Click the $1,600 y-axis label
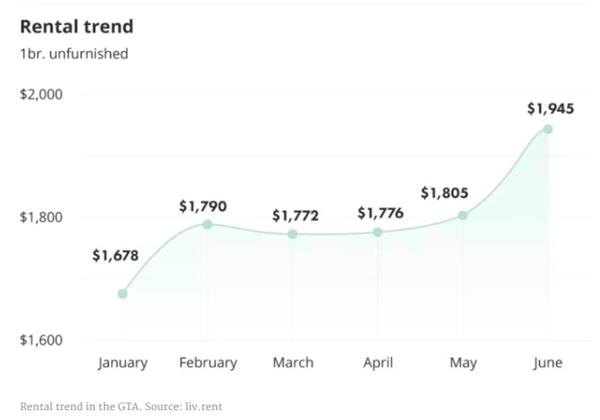 (42, 340)
